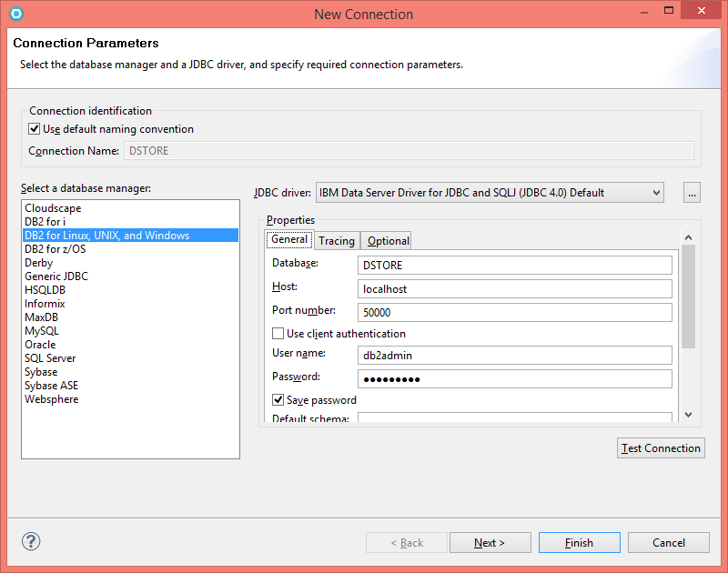Switch to the Tracing tab
This screenshot has width=728, height=573.
(x=337, y=240)
